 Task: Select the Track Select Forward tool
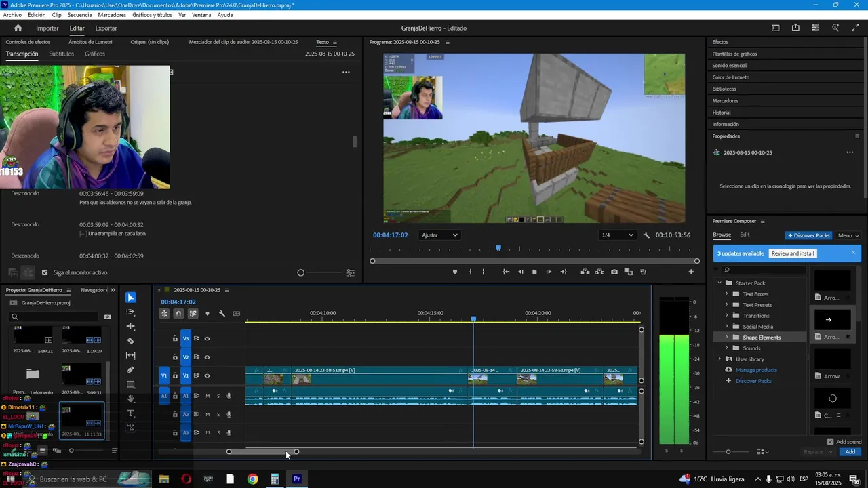(x=131, y=312)
